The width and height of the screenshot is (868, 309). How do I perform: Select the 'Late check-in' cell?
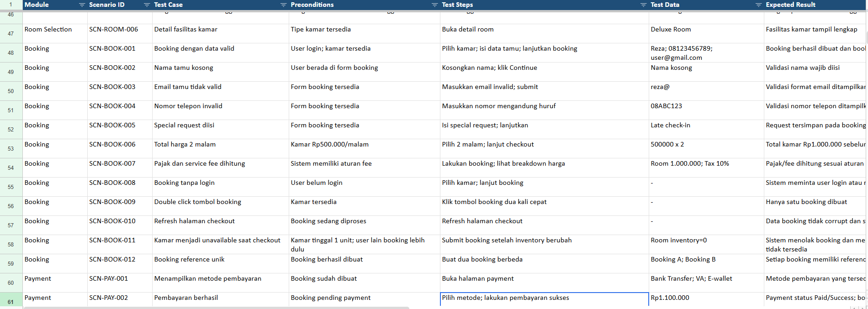(706, 130)
